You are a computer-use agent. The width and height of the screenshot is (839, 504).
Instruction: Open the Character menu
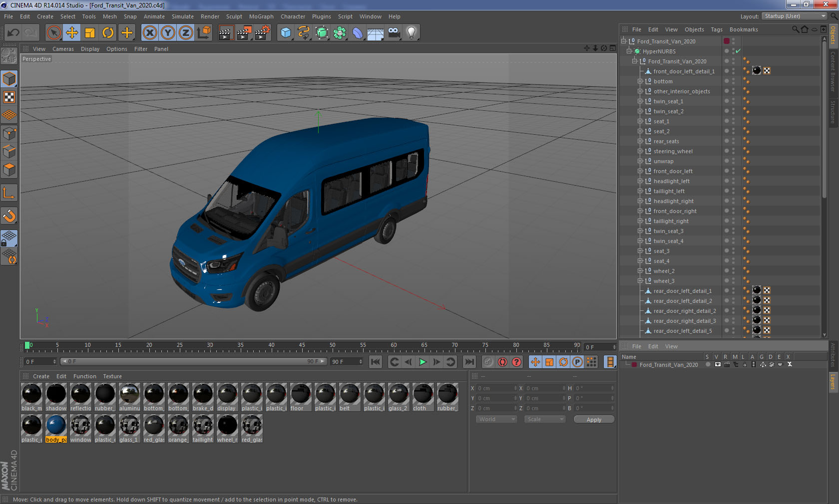pyautogui.click(x=293, y=16)
